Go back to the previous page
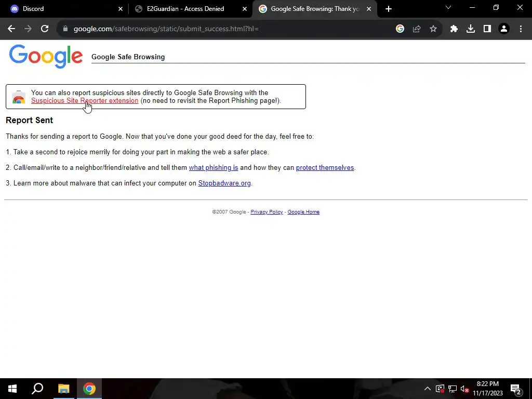532x399 pixels. pyautogui.click(x=11, y=29)
